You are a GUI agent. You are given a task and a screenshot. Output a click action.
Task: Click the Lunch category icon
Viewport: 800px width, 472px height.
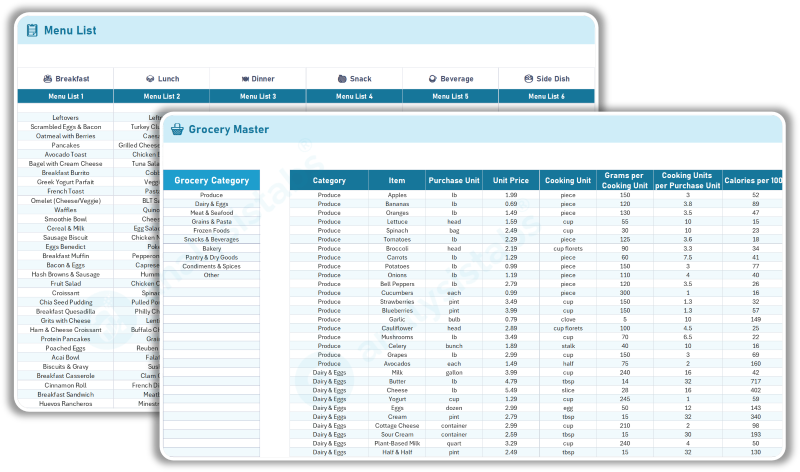(149, 78)
